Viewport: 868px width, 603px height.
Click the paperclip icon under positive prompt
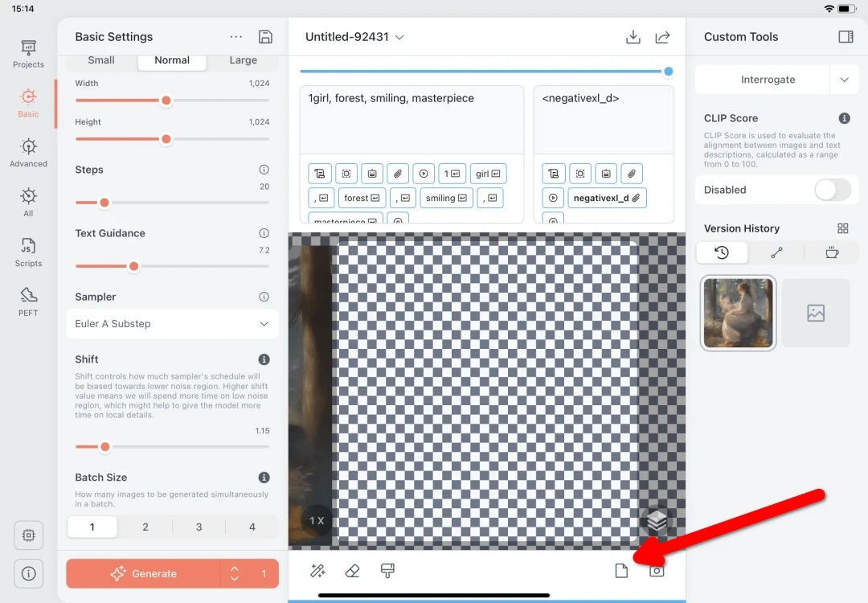(x=398, y=174)
